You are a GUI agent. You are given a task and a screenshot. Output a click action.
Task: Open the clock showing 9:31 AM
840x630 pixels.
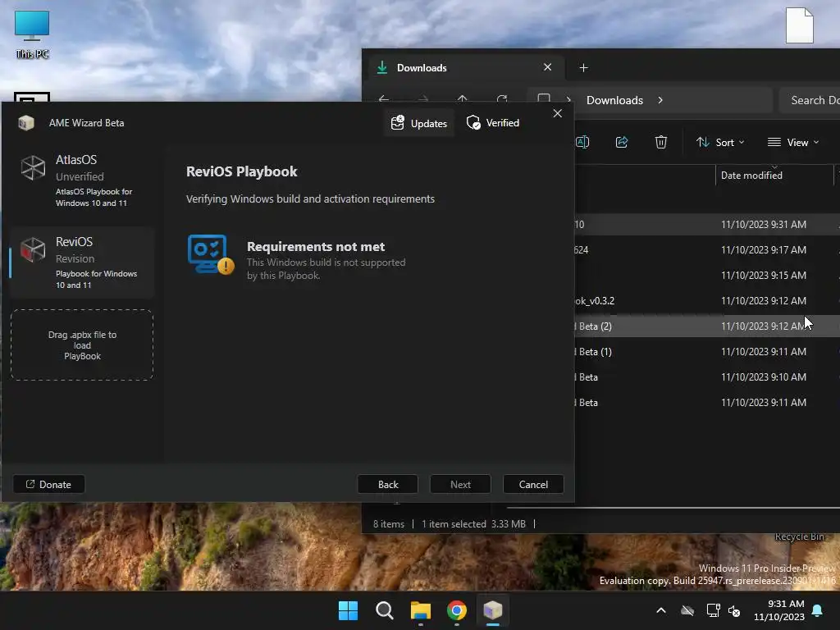[x=779, y=610]
